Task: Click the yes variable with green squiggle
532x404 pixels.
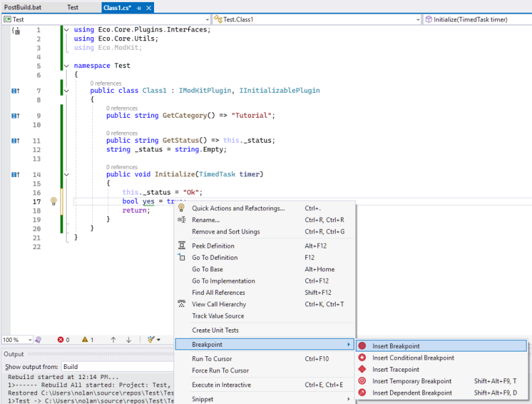Action: tap(148, 201)
